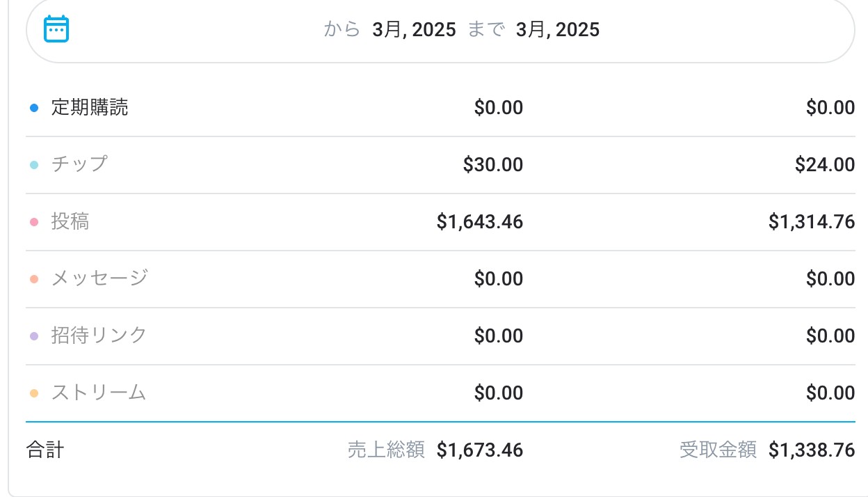Screen dimensions: 868x497
Task: Select the 投稿 gross amount $1,643.46
Action: [x=480, y=222]
